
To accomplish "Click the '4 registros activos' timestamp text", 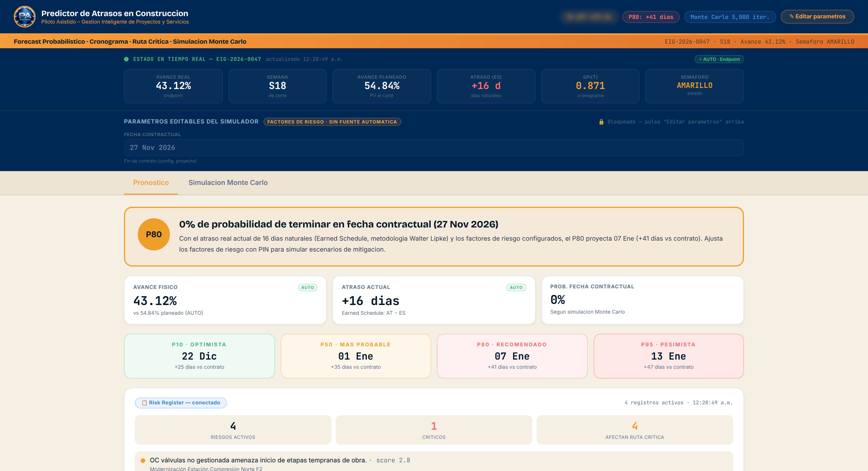I will (x=679, y=403).
